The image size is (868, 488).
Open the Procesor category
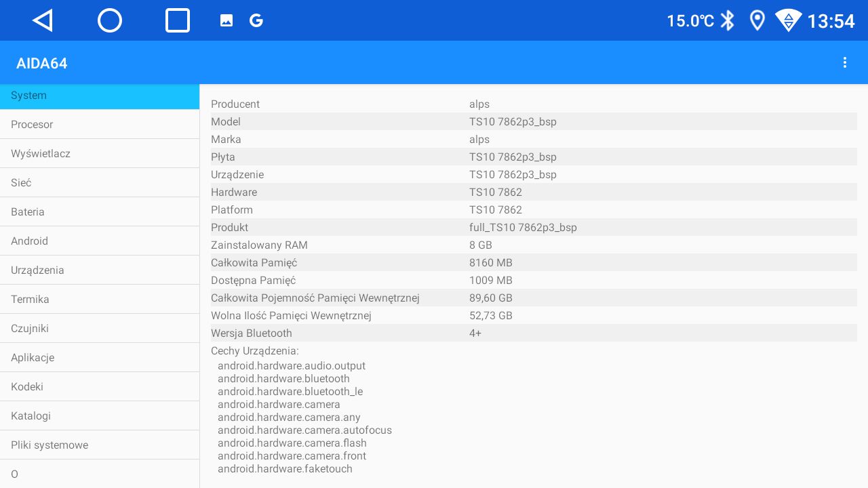point(100,125)
